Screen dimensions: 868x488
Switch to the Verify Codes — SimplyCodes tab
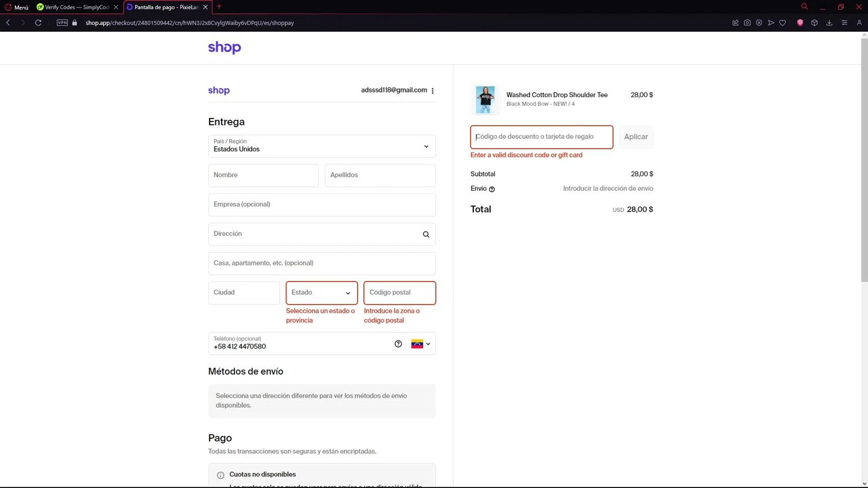pyautogui.click(x=73, y=7)
